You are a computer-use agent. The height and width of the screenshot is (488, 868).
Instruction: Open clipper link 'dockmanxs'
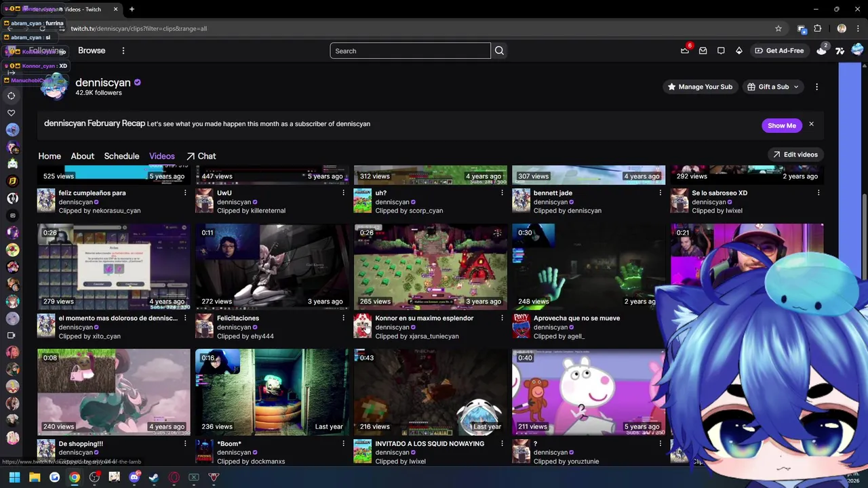268,462
